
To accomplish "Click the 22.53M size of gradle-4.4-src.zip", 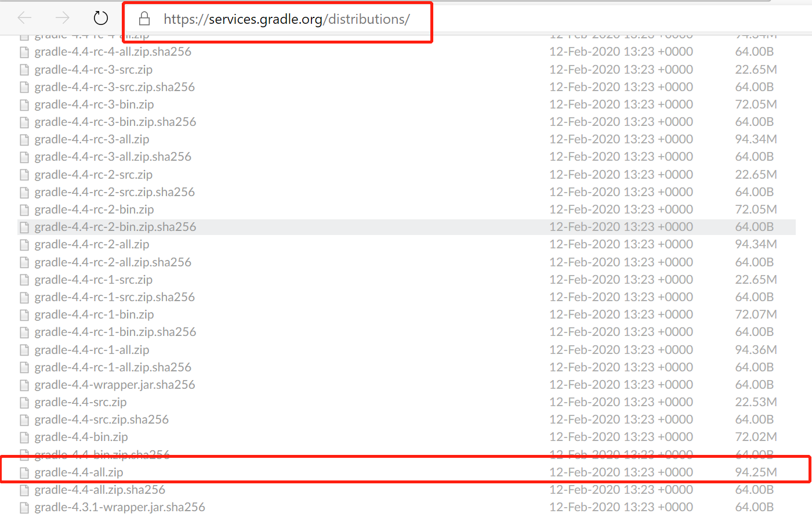I will click(756, 402).
